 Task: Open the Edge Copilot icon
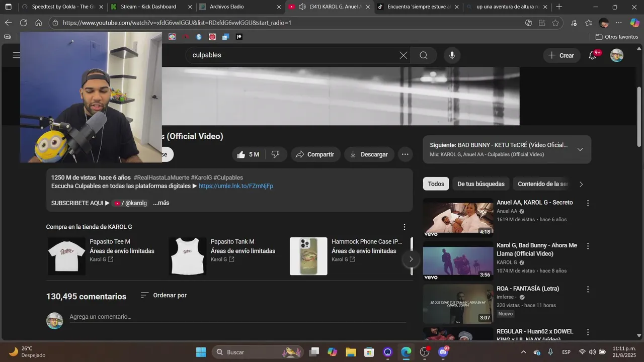(635, 23)
